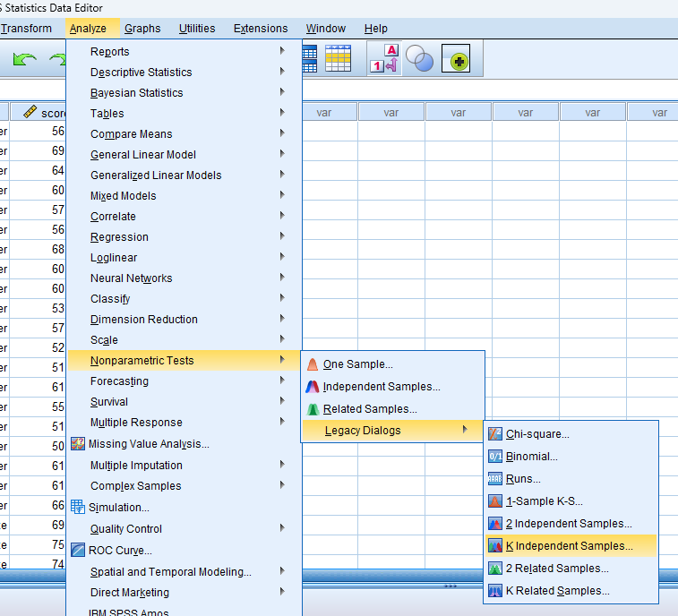678x616 pixels.
Task: Open the Chi-square legacy dialog
Action: [x=536, y=434]
